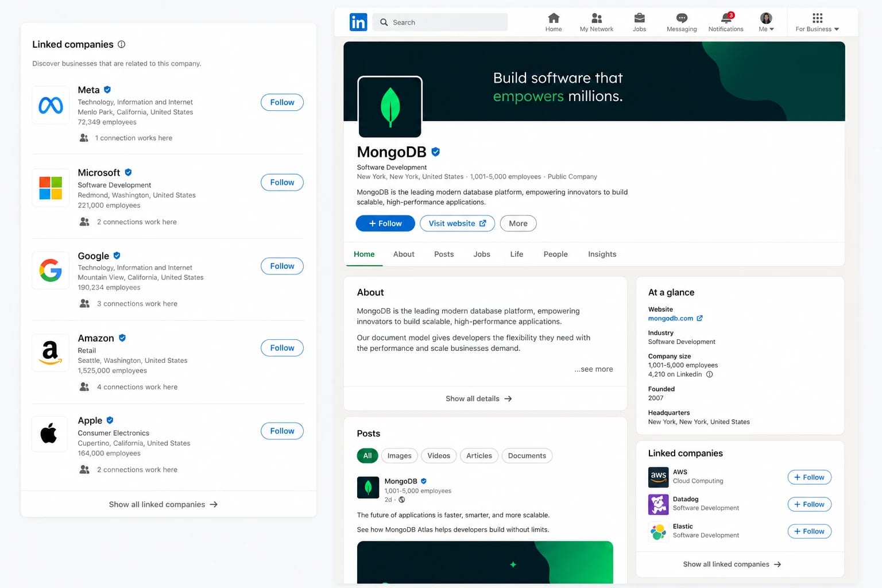The image size is (882, 588).
Task: Open the mongodb.com website link
Action: [675, 318]
